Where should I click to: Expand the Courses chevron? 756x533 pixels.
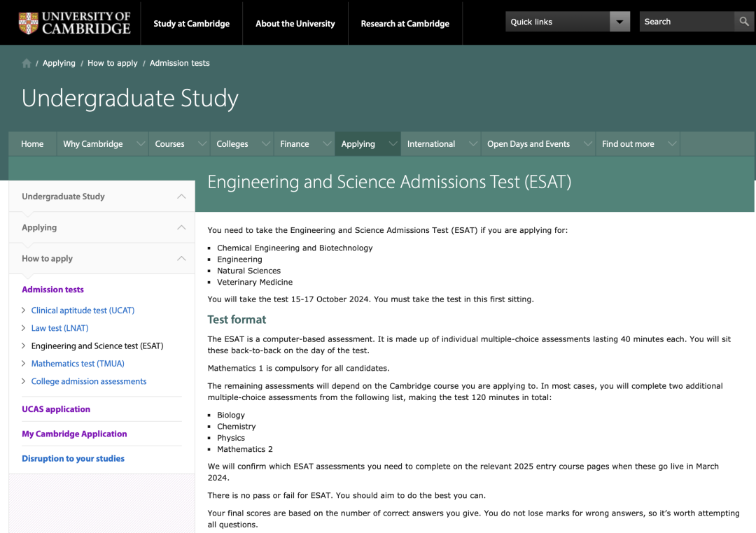(202, 143)
